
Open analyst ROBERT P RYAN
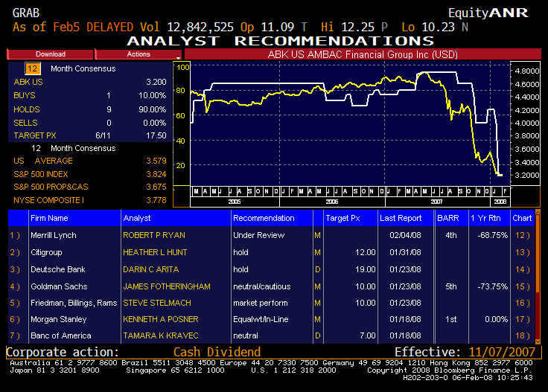click(153, 235)
